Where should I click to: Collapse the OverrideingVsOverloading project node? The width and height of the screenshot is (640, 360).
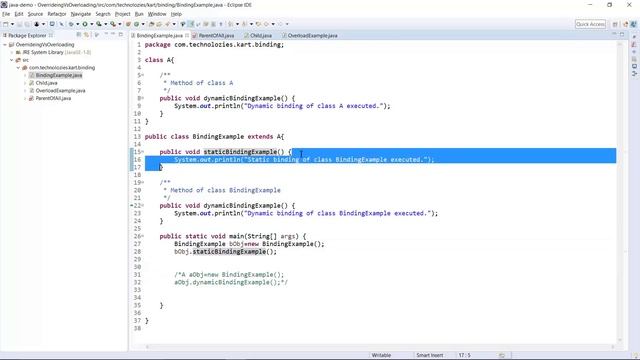(5, 44)
